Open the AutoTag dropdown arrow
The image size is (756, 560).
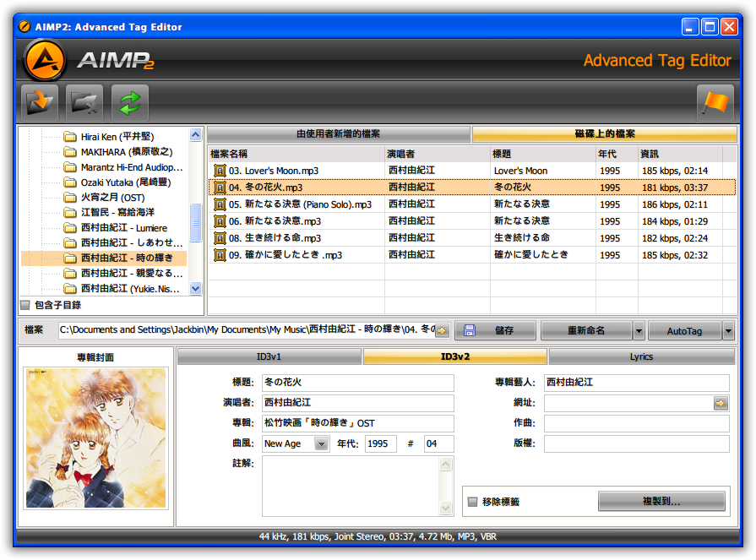coord(727,330)
